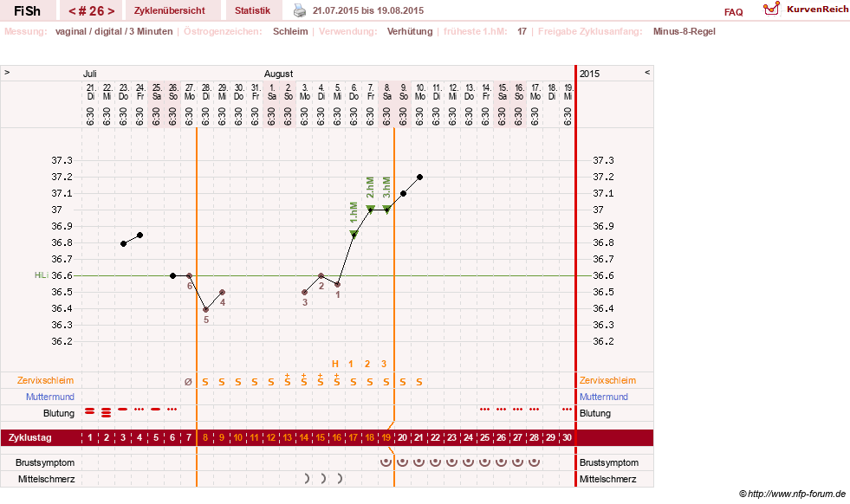Switch to the Zyklenübersicht tab

click(x=170, y=10)
